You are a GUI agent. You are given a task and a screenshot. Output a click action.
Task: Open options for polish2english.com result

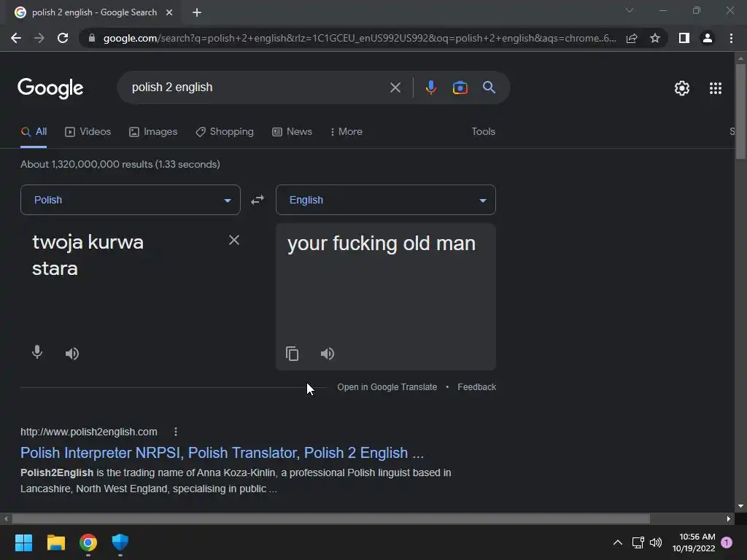pyautogui.click(x=176, y=432)
